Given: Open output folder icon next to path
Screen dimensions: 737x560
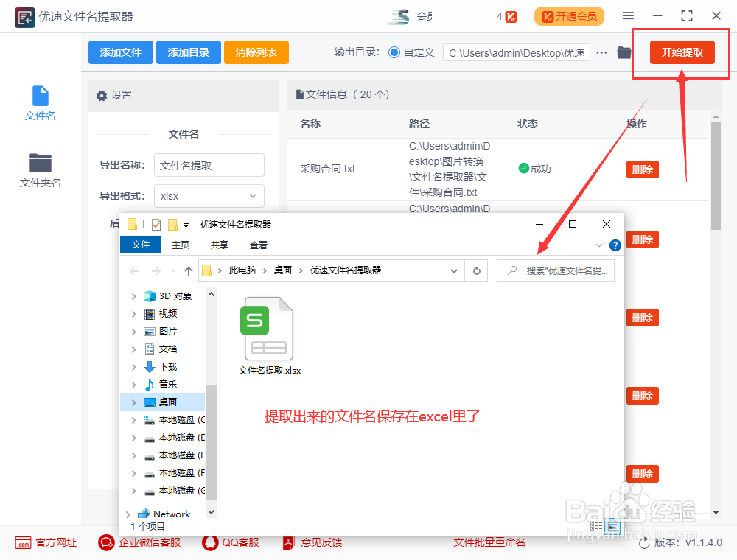Looking at the screenshot, I should pyautogui.click(x=624, y=52).
